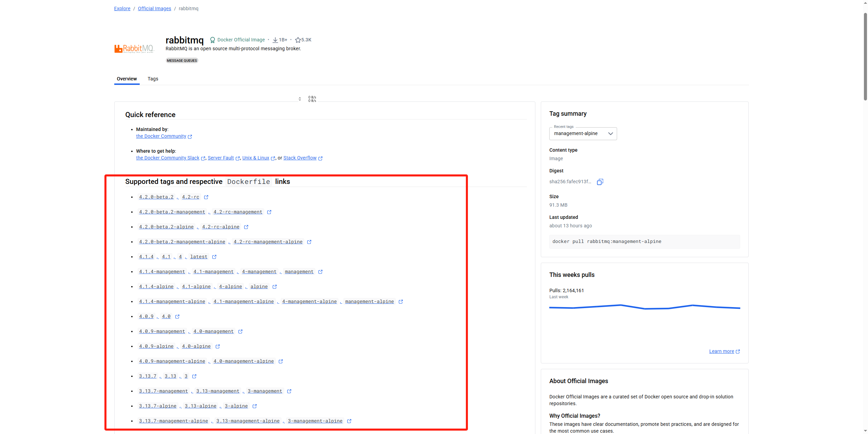Open the 3.13-management-alpine tag link

248,421
